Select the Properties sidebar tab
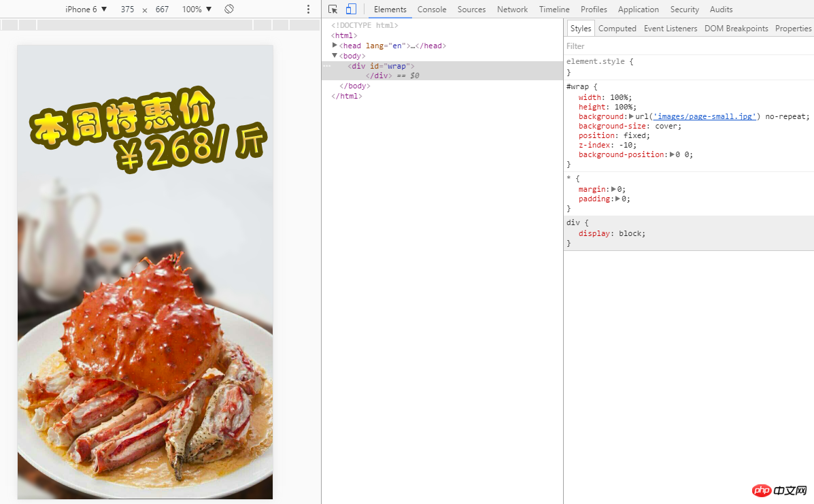Viewport: 814px width, 504px height. [793, 29]
